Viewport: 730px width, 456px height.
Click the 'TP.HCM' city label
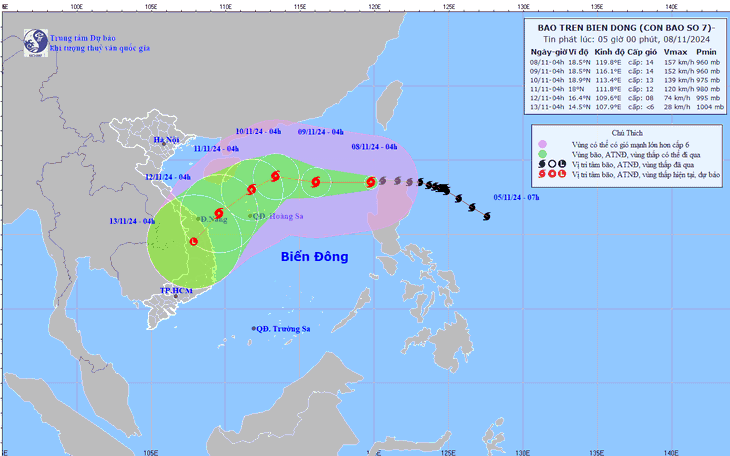point(176,291)
